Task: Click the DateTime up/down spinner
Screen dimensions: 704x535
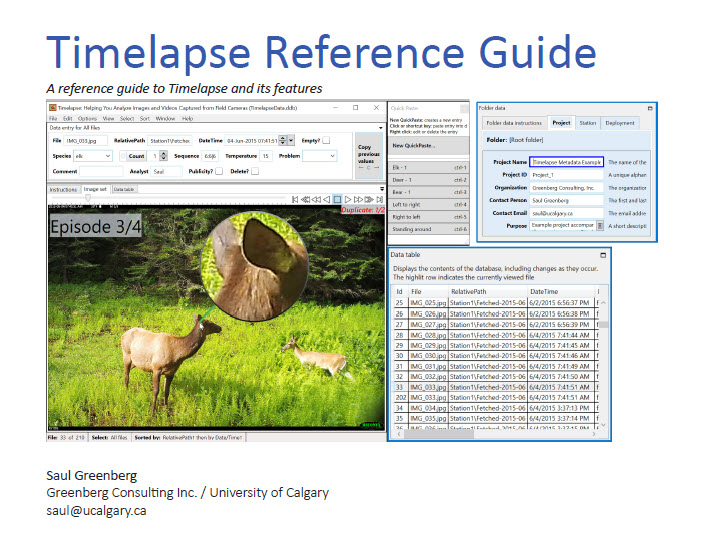Action: pos(282,140)
